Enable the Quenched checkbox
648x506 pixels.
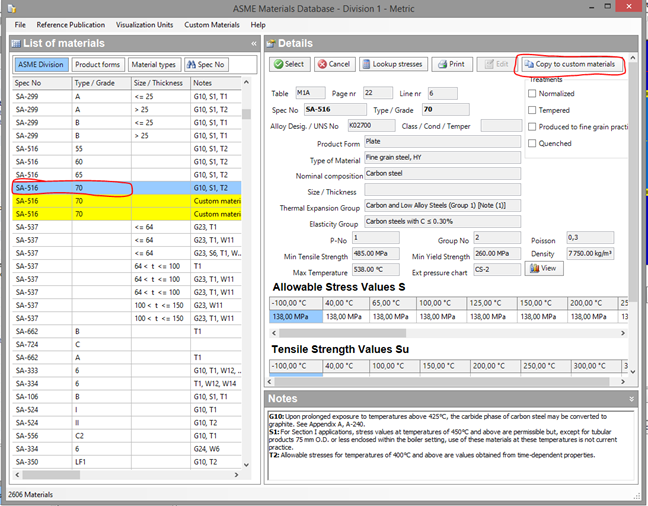click(532, 143)
